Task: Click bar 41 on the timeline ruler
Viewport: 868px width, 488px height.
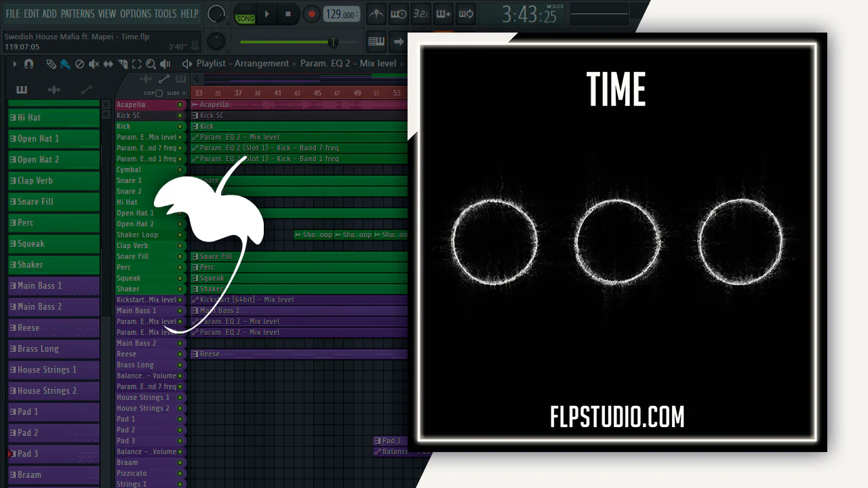Action: 277,93
